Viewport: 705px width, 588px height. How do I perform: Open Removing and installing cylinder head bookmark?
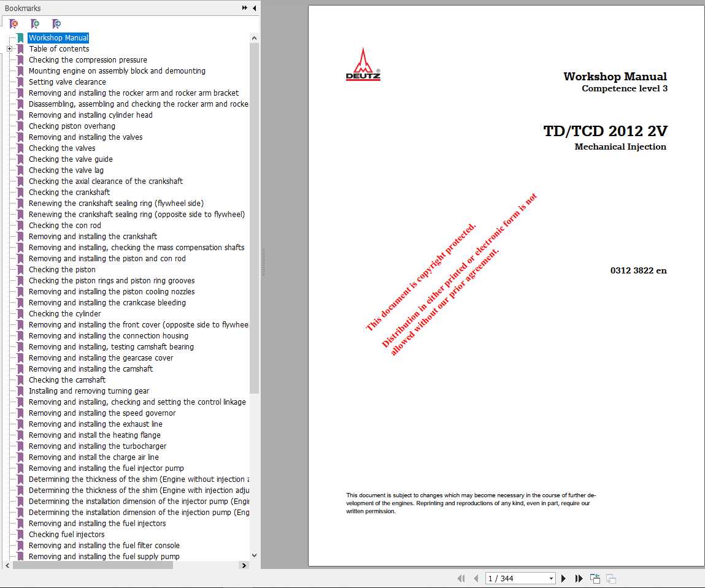coord(91,115)
